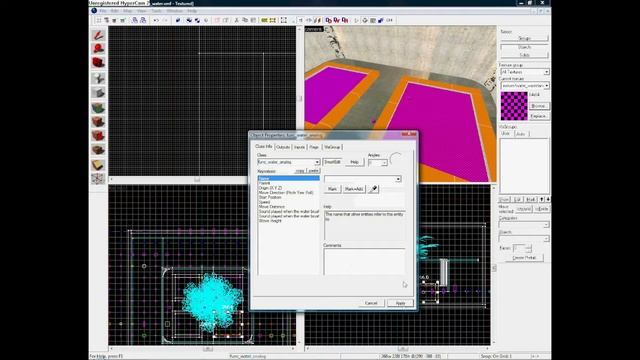This screenshot has width=640, height=360.
Task: Click the Undo toolbar icon
Action: click(156, 20)
